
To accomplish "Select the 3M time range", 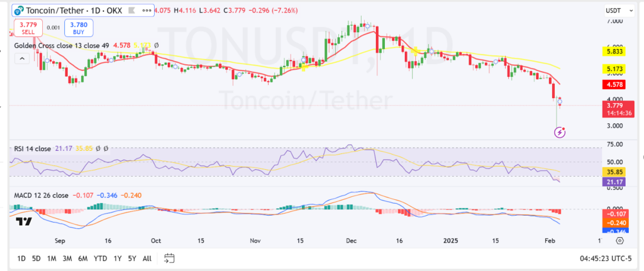I will tap(67, 258).
